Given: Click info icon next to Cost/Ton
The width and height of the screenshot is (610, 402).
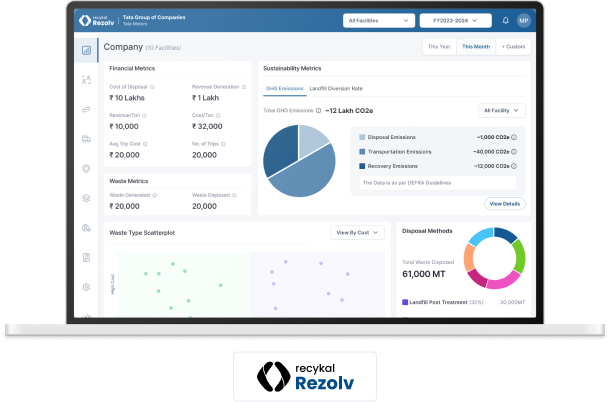Looking at the screenshot, I should pyautogui.click(x=218, y=116).
